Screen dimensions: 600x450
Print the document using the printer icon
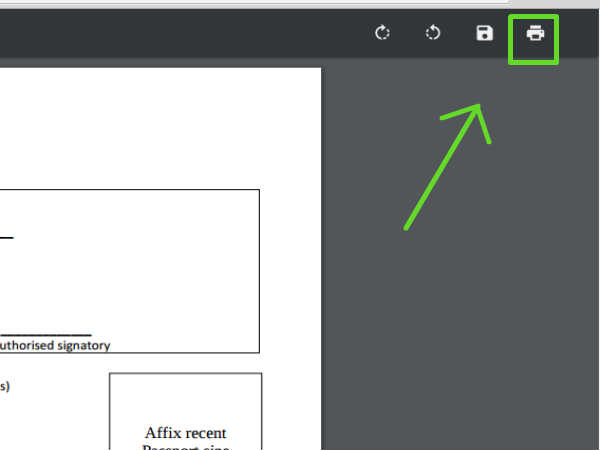(x=535, y=33)
